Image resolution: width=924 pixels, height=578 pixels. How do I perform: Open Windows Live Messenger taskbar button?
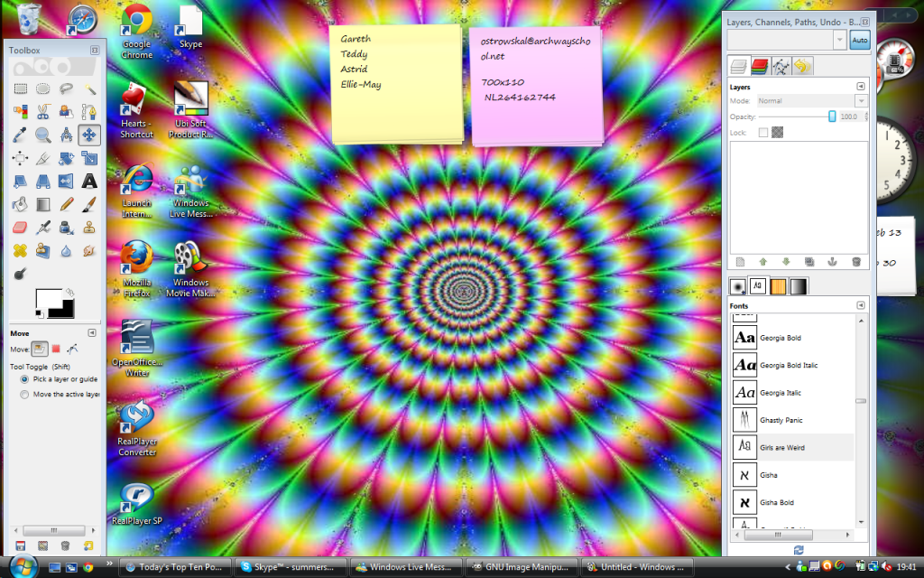406,567
